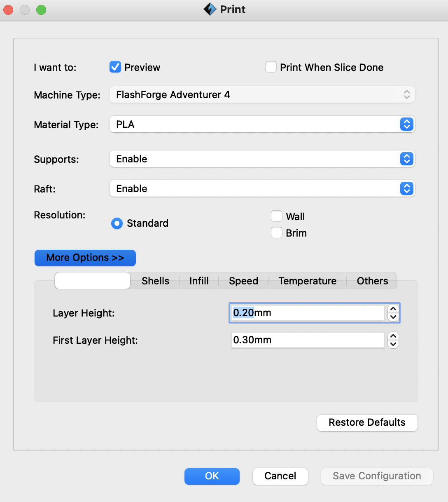Decrease Layer Height with the down arrow

click(x=393, y=317)
